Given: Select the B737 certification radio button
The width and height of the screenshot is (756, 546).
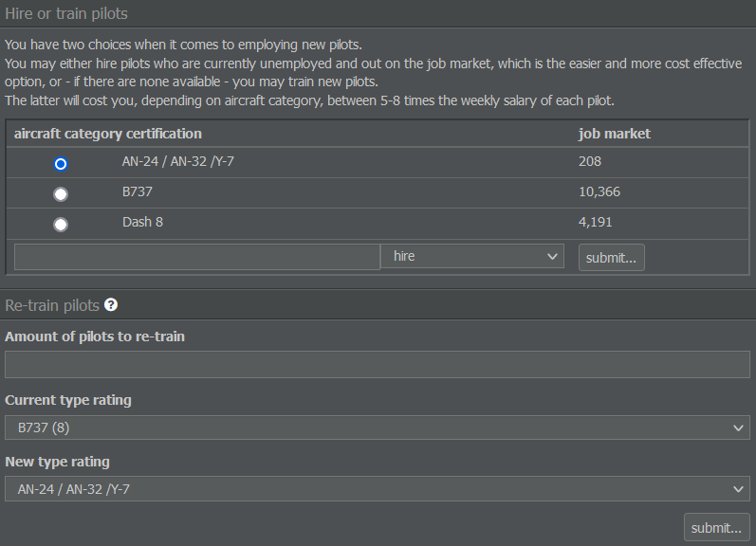Looking at the screenshot, I should click(x=61, y=194).
